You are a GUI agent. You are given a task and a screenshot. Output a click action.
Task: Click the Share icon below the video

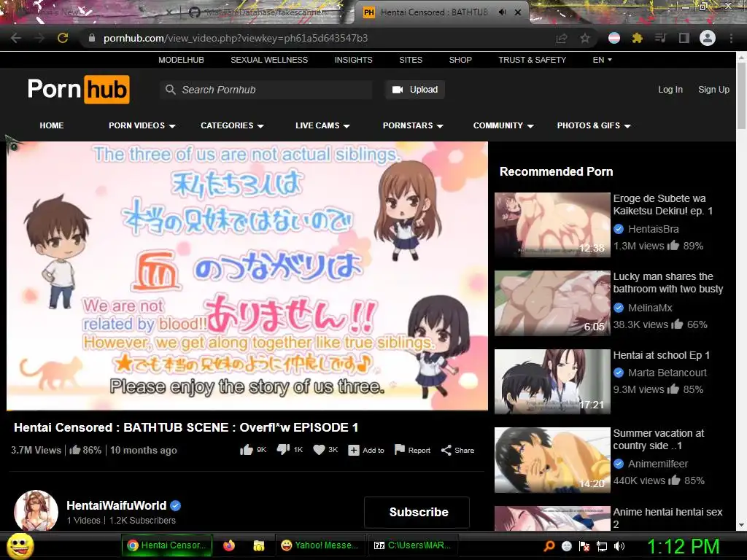click(x=446, y=451)
